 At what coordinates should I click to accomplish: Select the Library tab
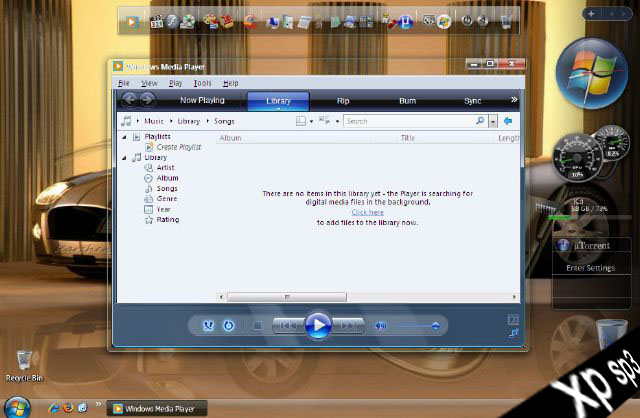[278, 101]
